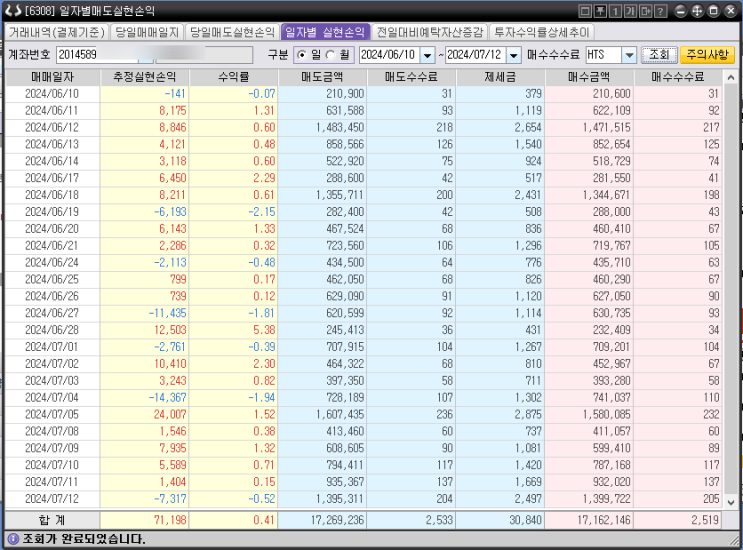Switch to the 거래내역(결제기준) tab

(x=57, y=32)
